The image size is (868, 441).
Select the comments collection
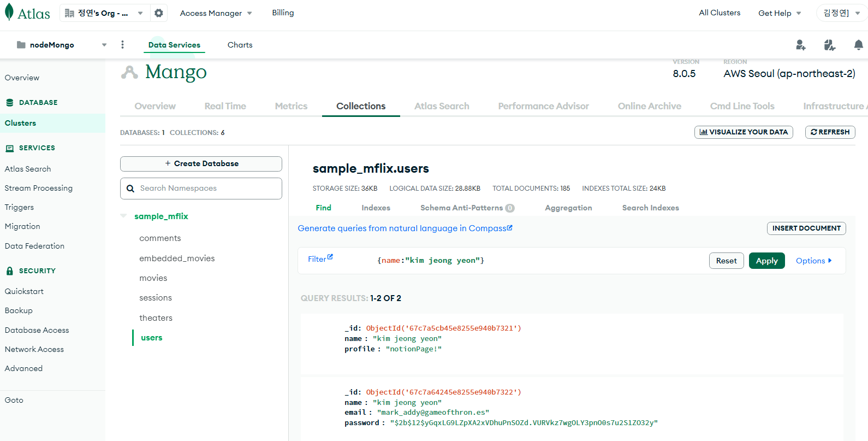tap(160, 238)
